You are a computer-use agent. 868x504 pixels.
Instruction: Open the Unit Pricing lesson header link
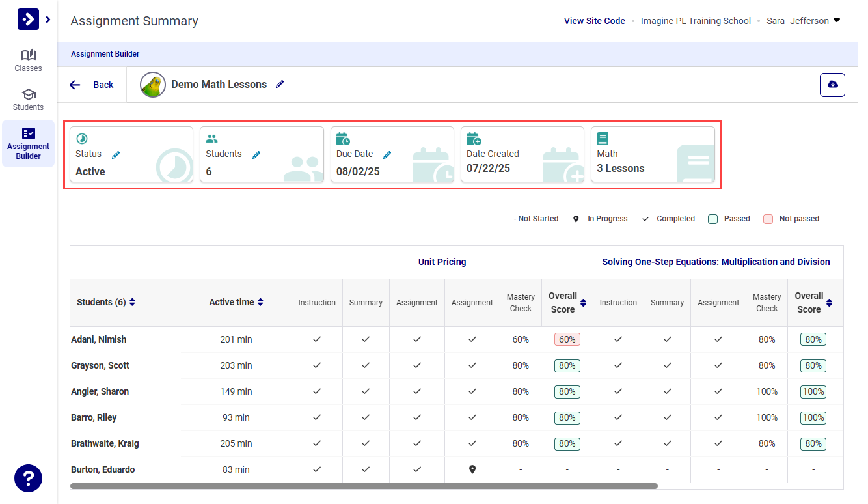442,262
